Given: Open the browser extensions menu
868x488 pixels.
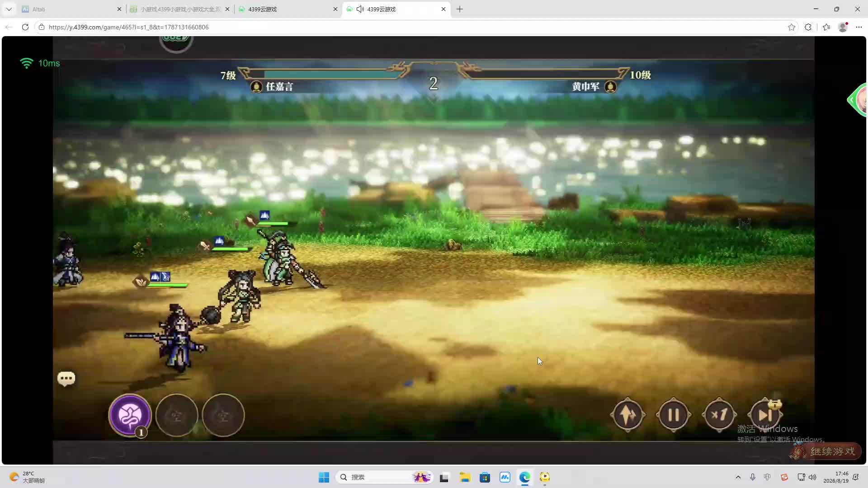Looking at the screenshot, I should click(x=808, y=27).
